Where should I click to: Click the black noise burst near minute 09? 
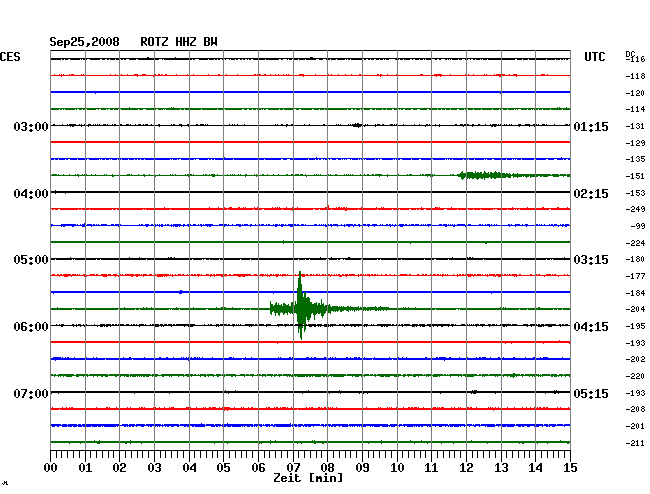[x=357, y=125]
